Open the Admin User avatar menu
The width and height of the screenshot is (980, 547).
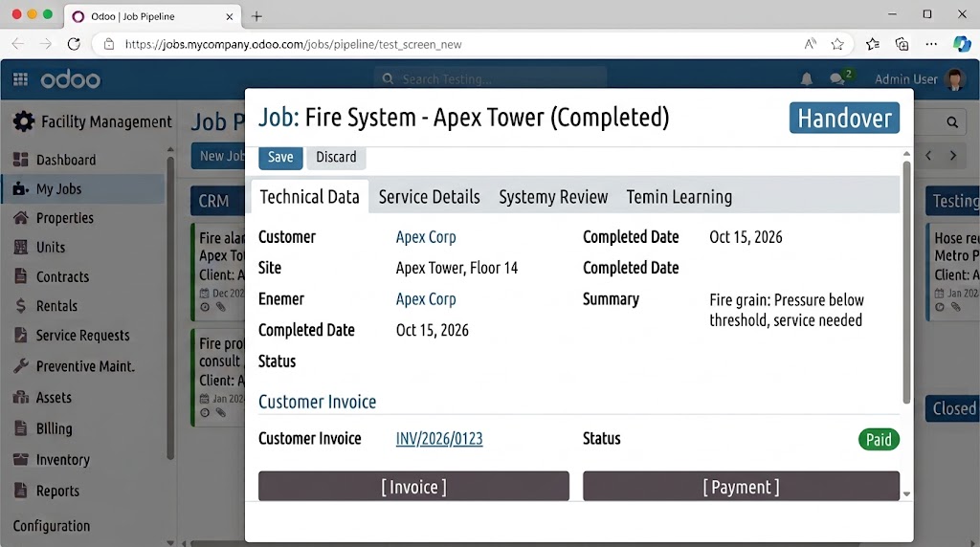954,79
